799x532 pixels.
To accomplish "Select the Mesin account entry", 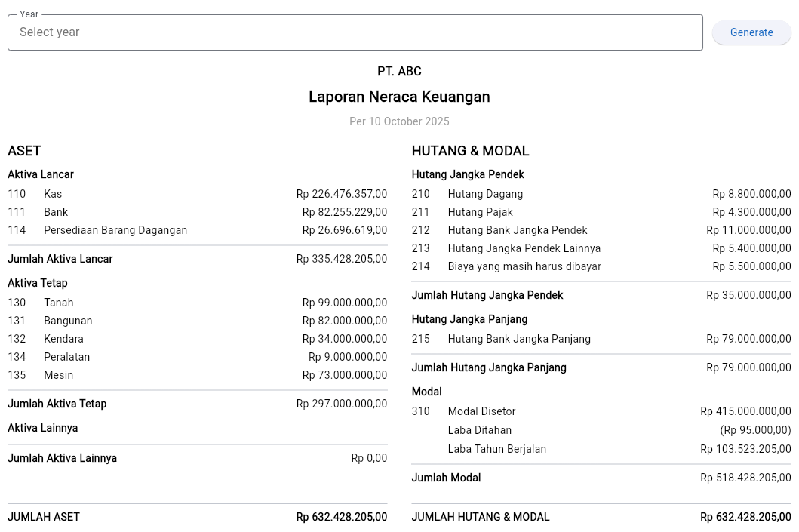I will [x=58, y=375].
